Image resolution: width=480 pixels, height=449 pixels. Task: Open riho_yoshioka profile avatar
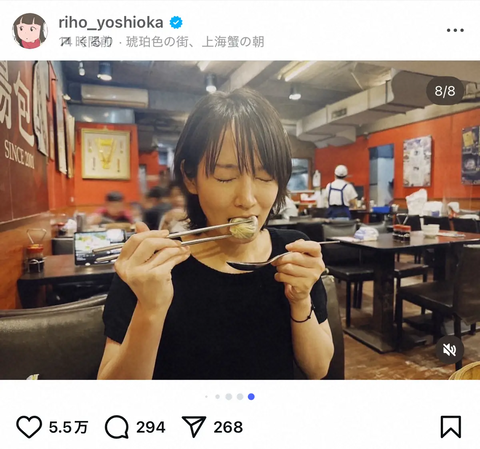pos(30,31)
